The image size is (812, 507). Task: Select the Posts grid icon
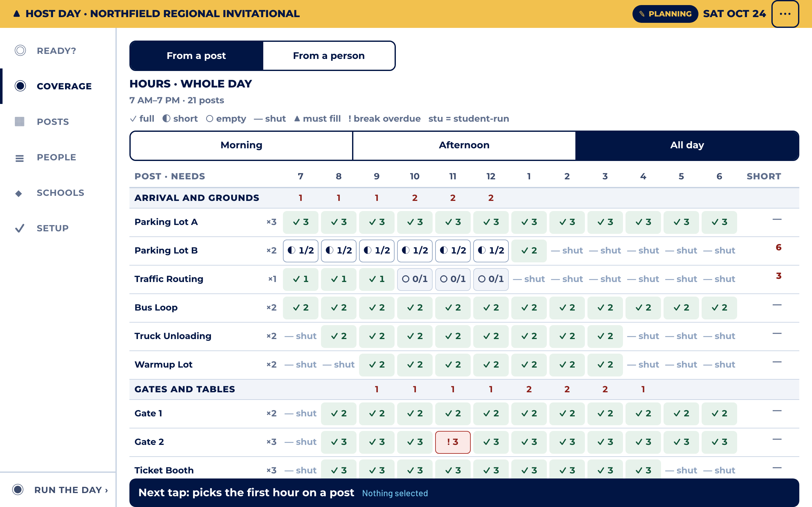(19, 121)
